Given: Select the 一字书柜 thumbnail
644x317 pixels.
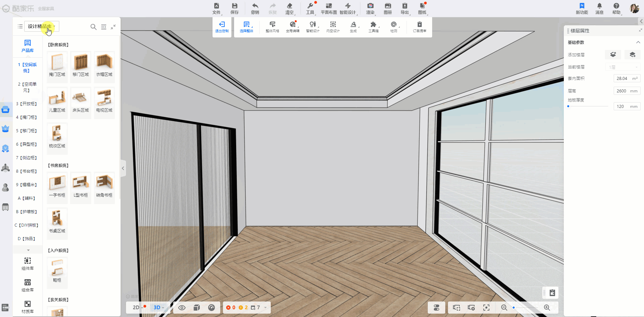Looking at the screenshot, I should (57, 185).
